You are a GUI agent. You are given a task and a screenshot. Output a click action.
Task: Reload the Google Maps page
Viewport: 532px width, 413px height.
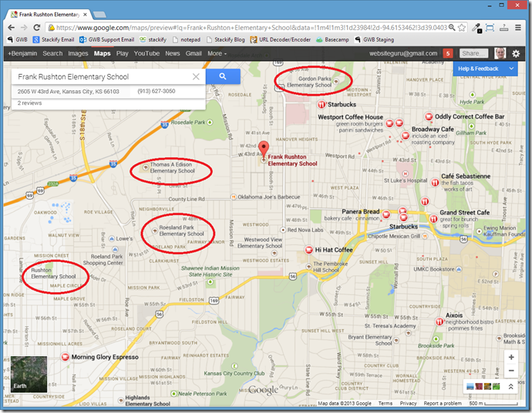point(37,28)
